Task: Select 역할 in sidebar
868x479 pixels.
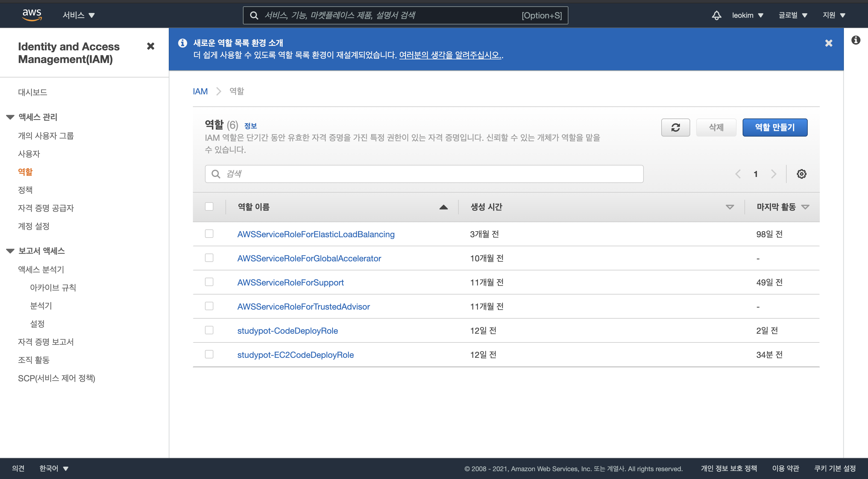Action: 25,172
